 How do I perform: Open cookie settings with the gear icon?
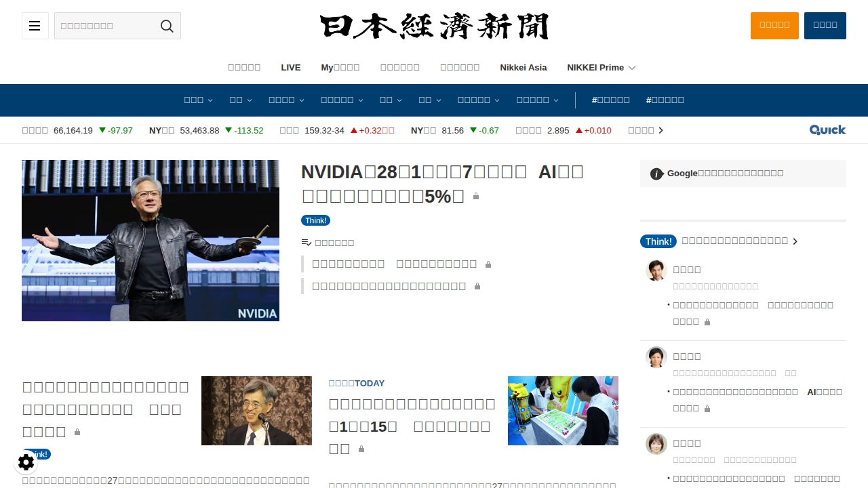(x=26, y=462)
